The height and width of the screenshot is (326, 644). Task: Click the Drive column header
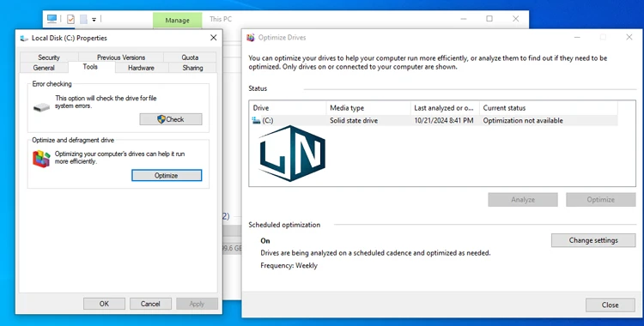pos(288,108)
